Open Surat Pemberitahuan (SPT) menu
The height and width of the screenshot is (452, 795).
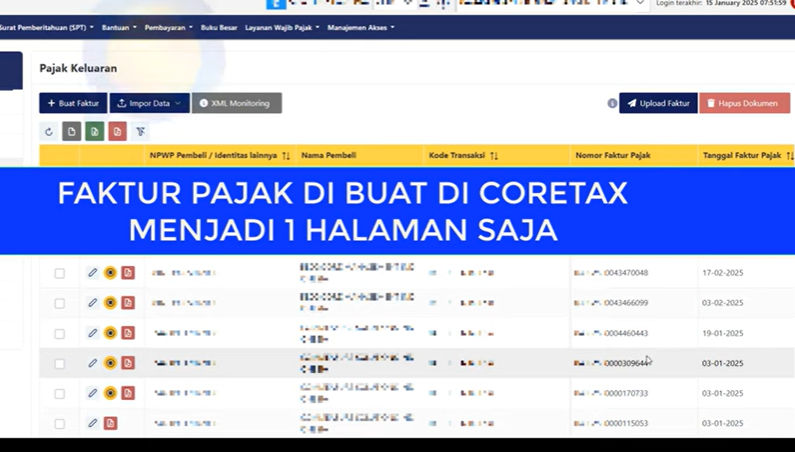[47, 27]
